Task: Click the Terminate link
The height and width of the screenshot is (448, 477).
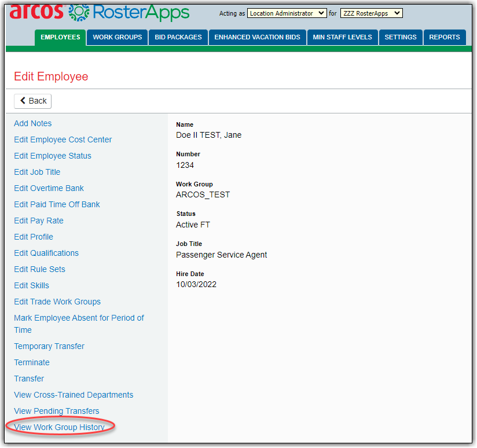Action: (32, 362)
